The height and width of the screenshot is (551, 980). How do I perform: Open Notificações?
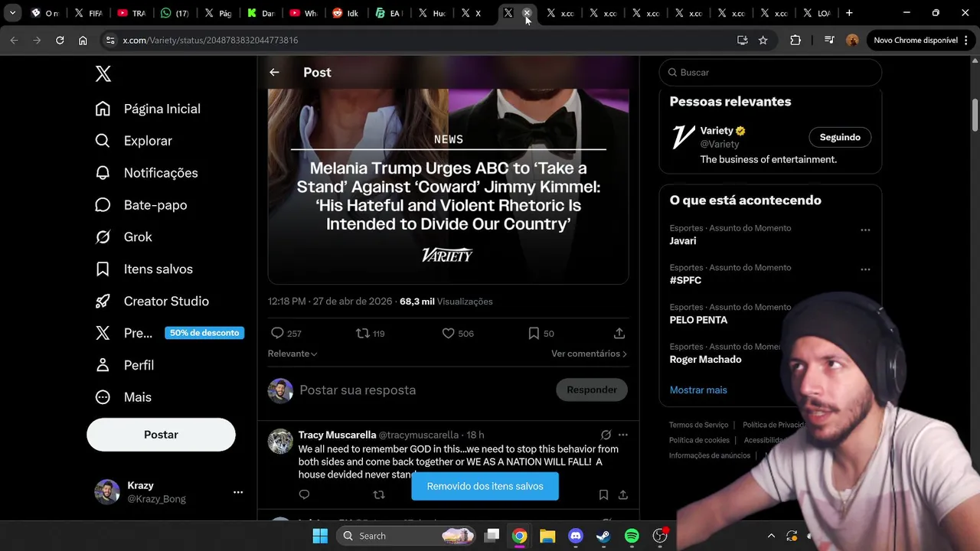tap(146, 173)
